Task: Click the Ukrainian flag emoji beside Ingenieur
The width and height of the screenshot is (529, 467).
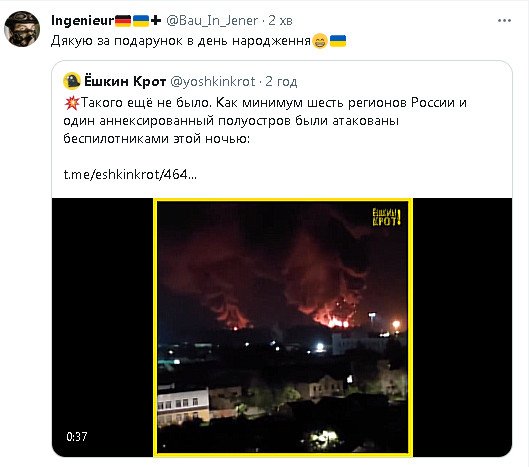Action: point(141,21)
